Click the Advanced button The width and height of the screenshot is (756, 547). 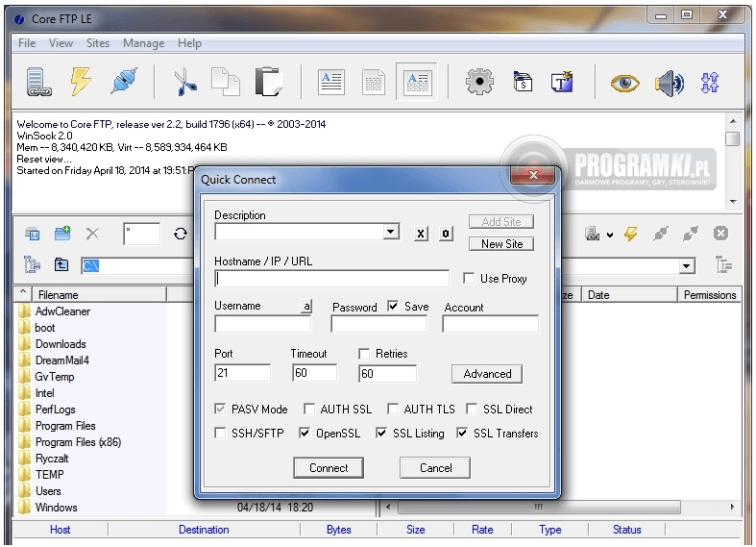point(487,374)
